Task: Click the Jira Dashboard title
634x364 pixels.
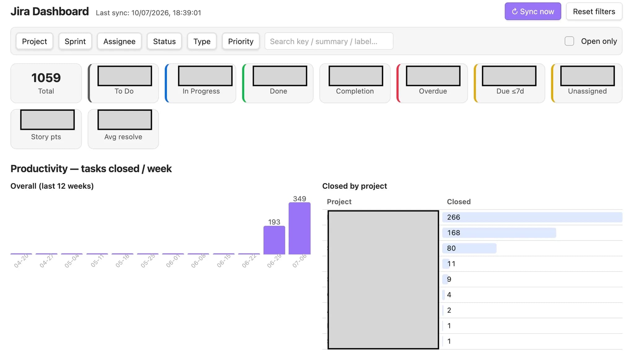Action: [x=50, y=11]
